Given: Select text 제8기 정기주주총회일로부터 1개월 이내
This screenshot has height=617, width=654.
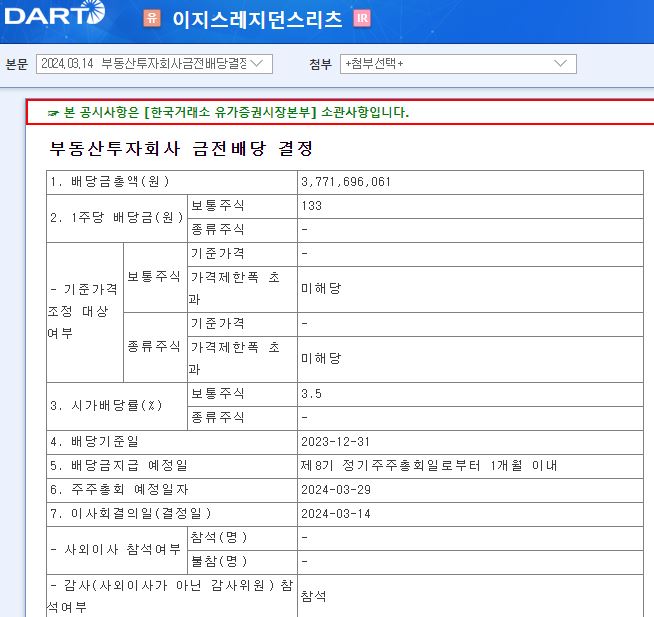Looking at the screenshot, I should (429, 466).
